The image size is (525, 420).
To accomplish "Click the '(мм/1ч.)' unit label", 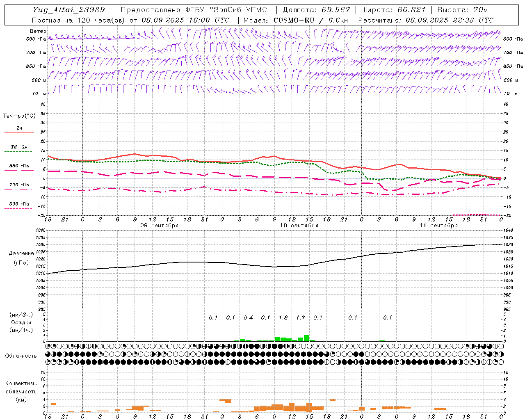I will tap(21, 330).
